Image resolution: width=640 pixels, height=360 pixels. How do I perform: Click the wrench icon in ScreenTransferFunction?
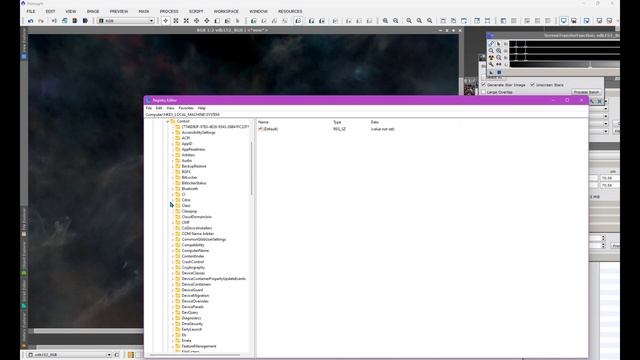coord(491,64)
